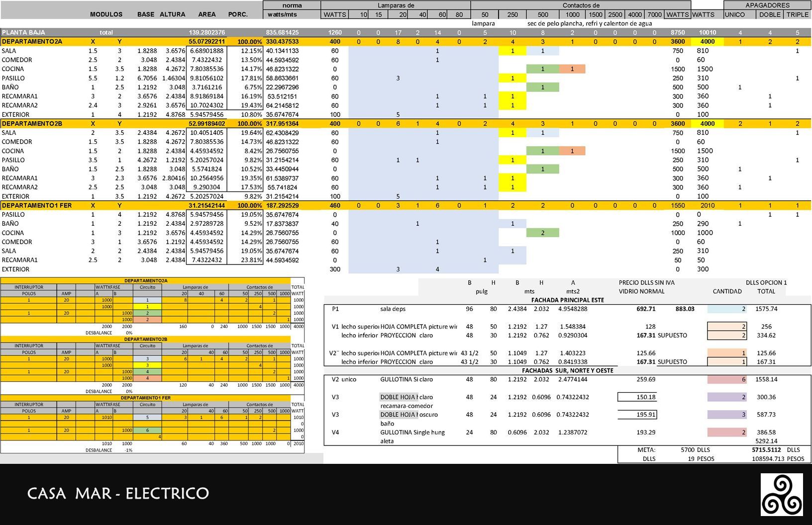Select 'FACHADA PRINCIPAL ESTE' section heading
The width and height of the screenshot is (812, 525).
567,300
